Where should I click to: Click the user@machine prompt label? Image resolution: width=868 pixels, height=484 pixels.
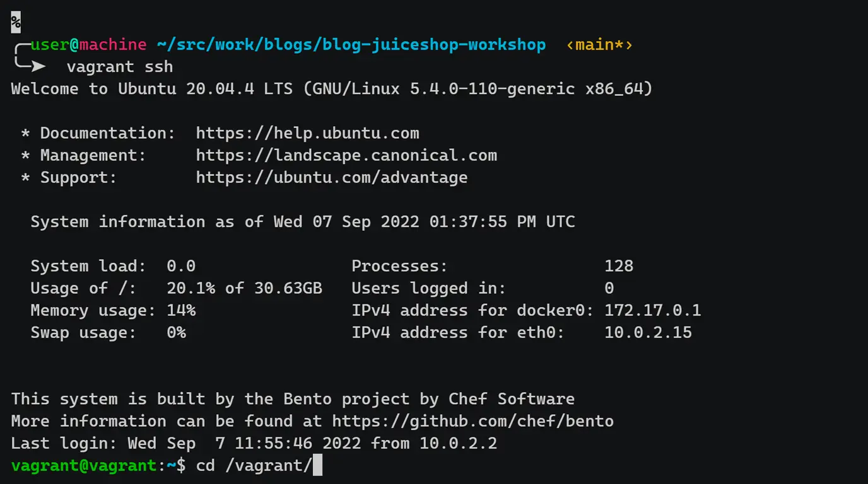[88, 45]
